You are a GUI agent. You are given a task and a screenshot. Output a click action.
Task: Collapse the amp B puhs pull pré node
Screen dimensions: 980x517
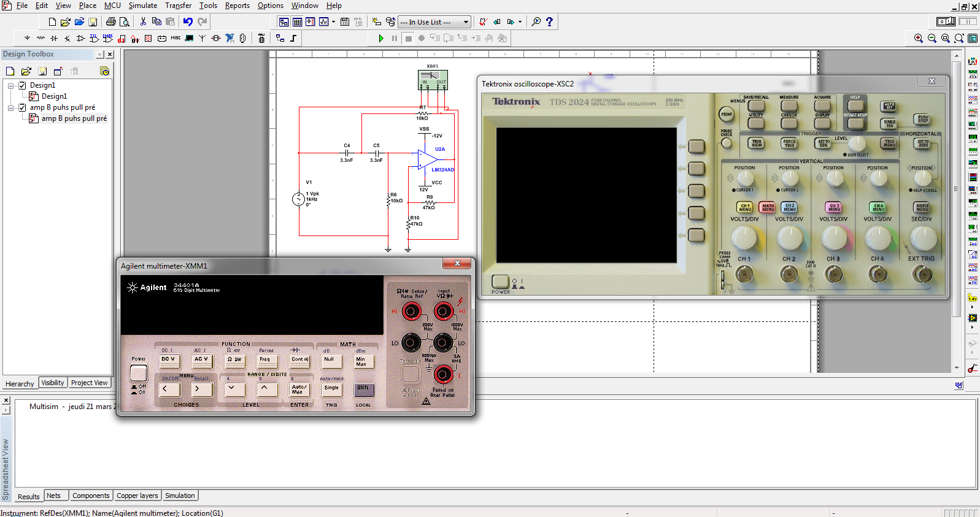coord(11,107)
